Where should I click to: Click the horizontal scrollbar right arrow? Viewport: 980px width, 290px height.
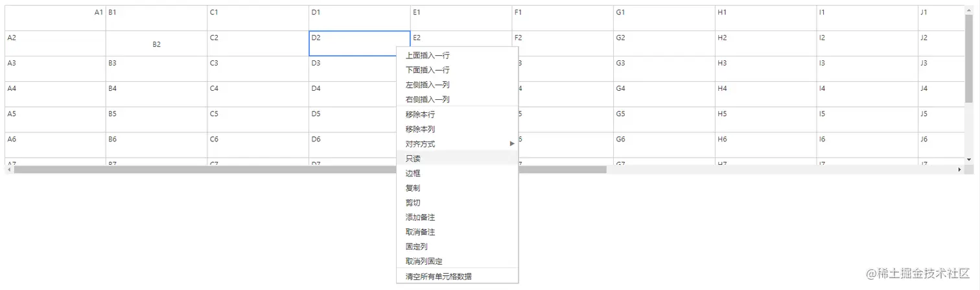click(x=960, y=169)
